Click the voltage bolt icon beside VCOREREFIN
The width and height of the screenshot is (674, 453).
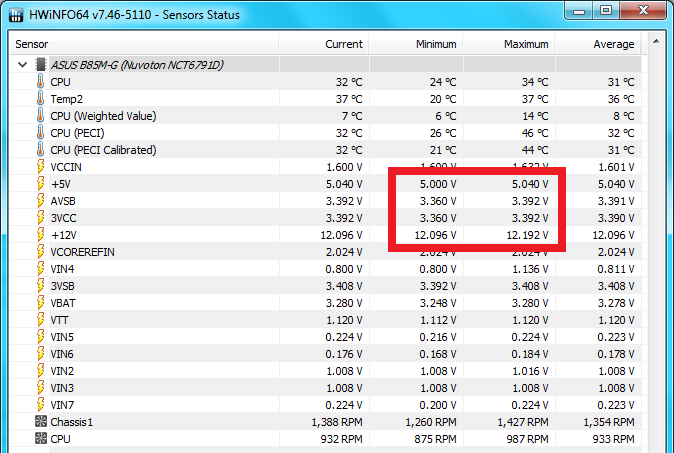coord(40,252)
